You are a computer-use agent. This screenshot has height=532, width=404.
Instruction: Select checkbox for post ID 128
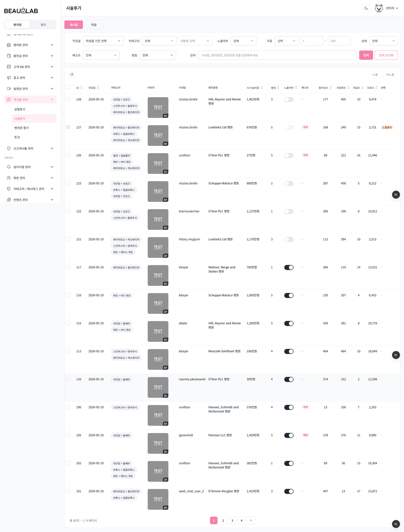point(68,99)
